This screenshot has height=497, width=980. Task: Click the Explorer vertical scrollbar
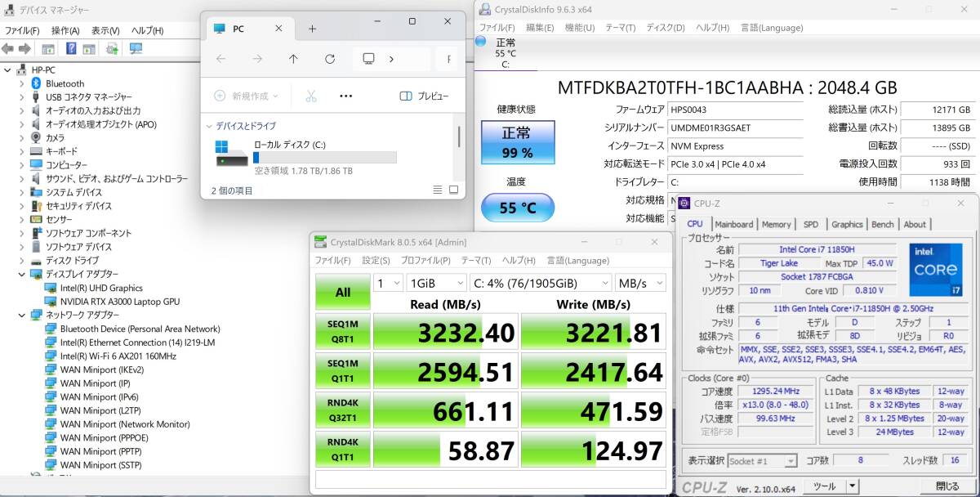[x=458, y=137]
